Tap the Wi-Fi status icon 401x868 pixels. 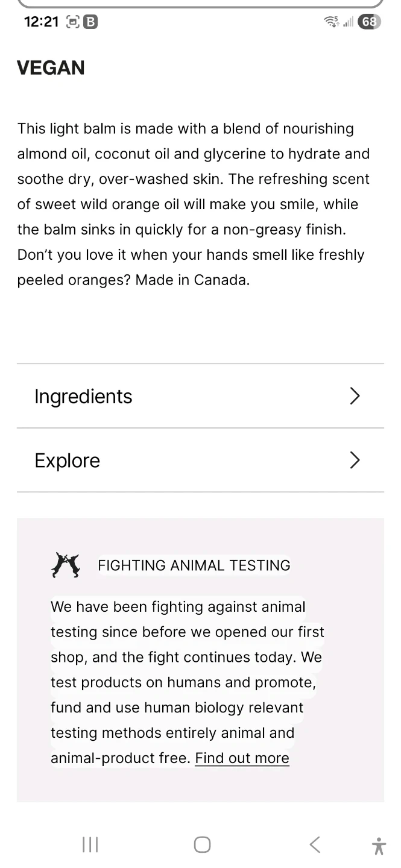pos(331,22)
